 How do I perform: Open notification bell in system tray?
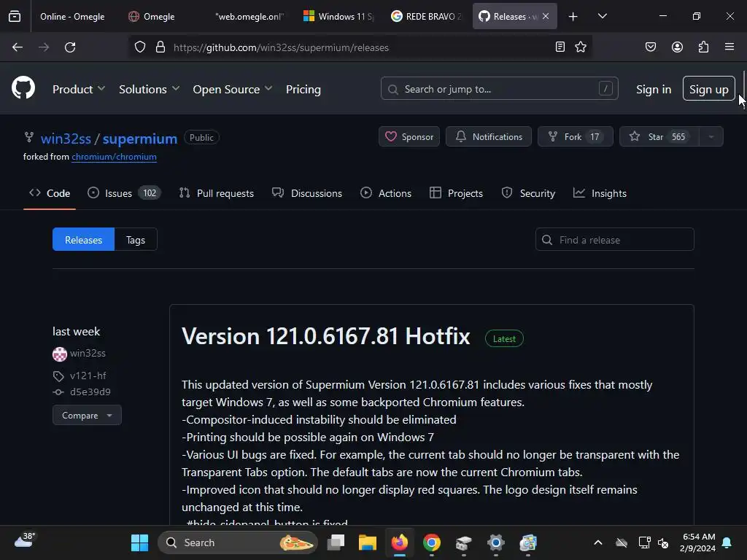click(727, 542)
